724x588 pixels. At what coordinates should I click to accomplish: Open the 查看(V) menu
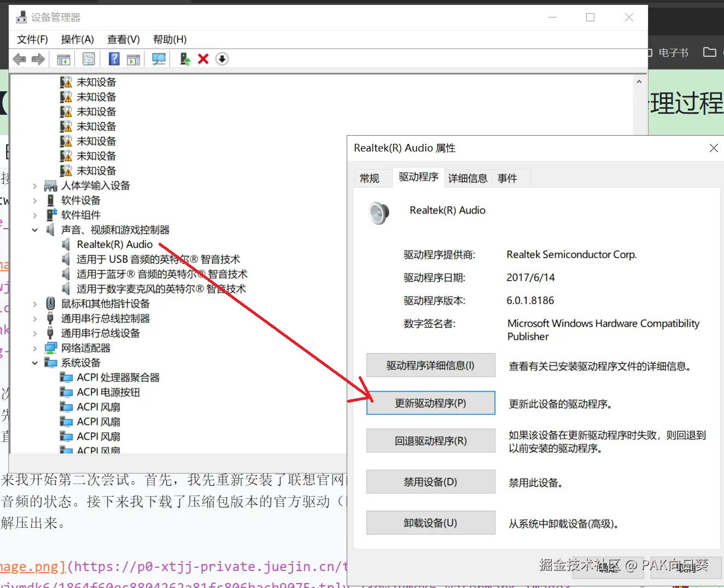point(124,39)
